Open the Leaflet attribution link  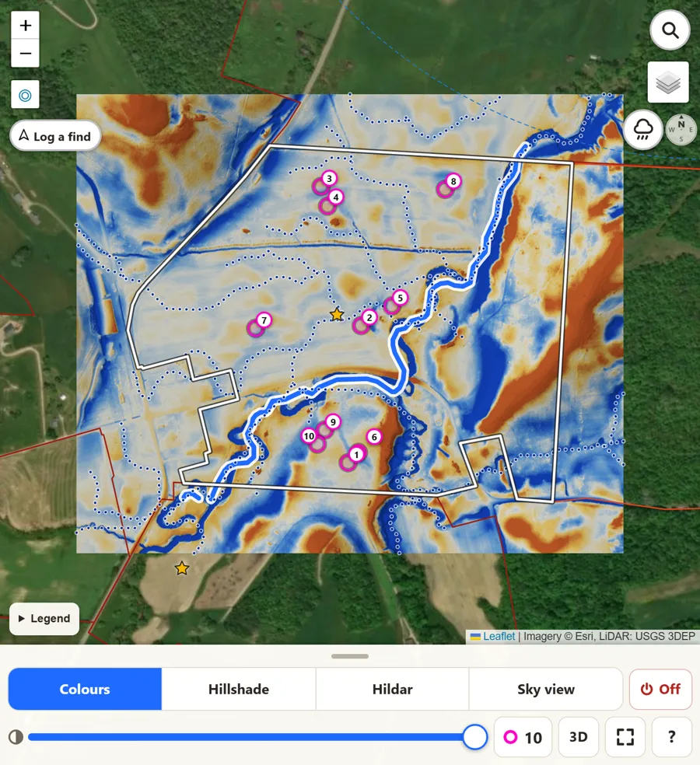(499, 636)
